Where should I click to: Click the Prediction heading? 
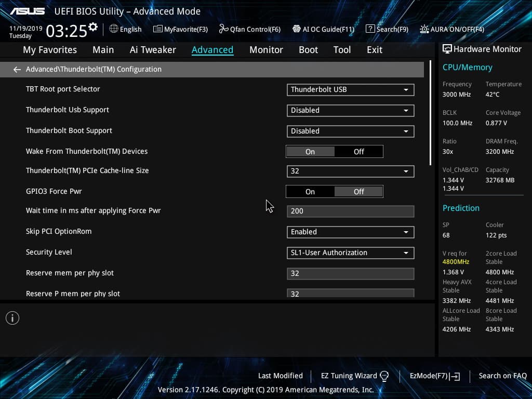(461, 208)
